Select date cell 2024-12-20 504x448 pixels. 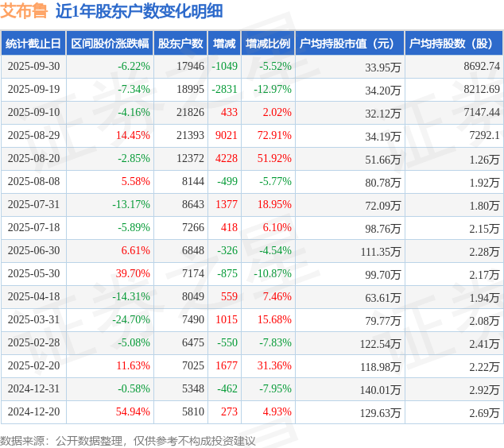tap(33, 411)
